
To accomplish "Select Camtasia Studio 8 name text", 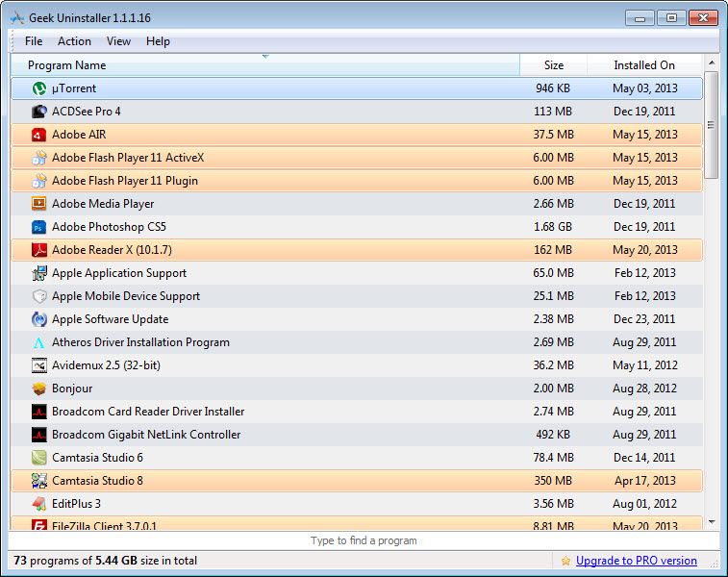I will [x=97, y=481].
